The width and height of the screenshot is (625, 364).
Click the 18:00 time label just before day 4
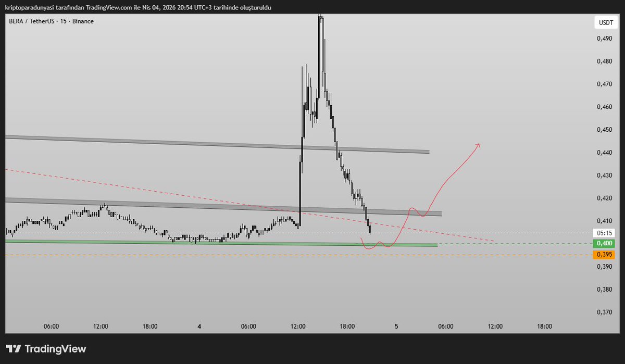point(150,327)
